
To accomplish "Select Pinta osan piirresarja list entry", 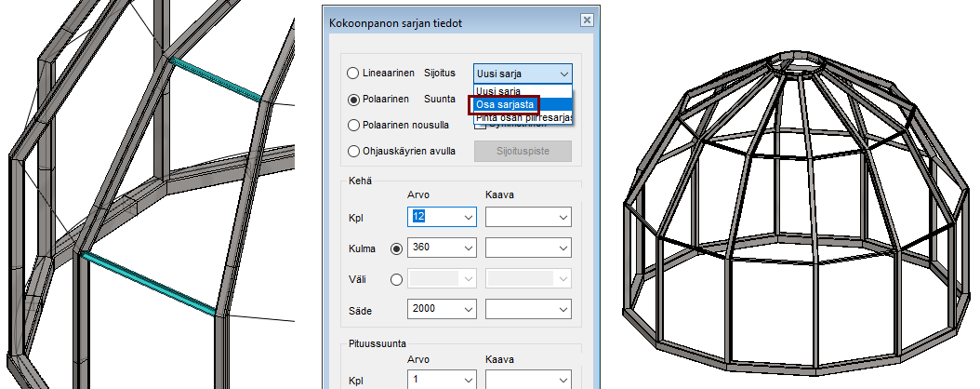I will tap(523, 118).
